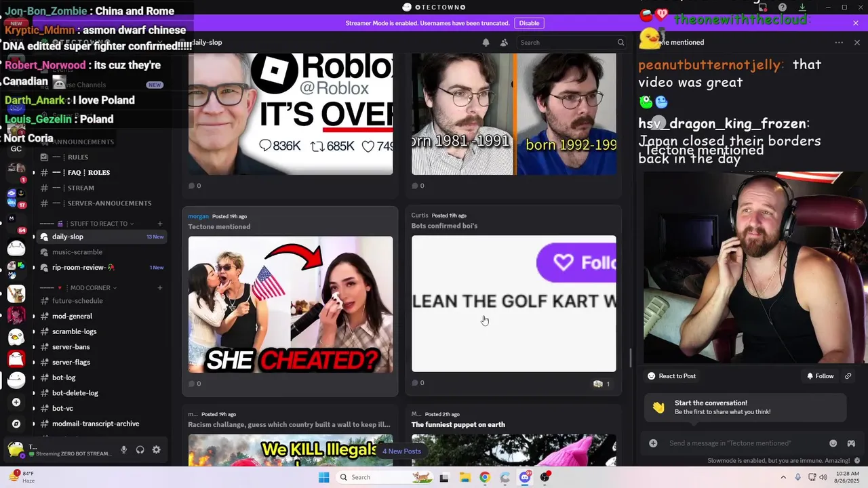Create channel in STUFF TO REACT TO
The height and width of the screenshot is (488, 868).
(x=160, y=224)
